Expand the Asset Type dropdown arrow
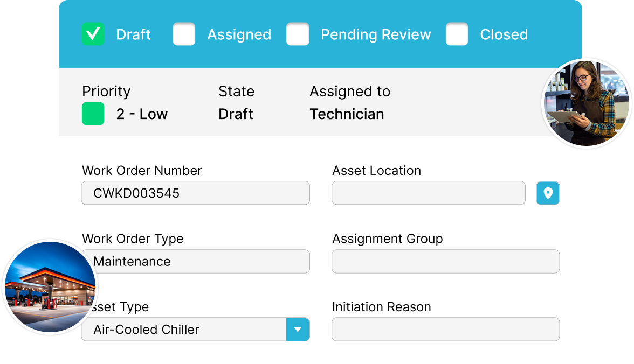Image resolution: width=634 pixels, height=364 pixels. [x=298, y=330]
